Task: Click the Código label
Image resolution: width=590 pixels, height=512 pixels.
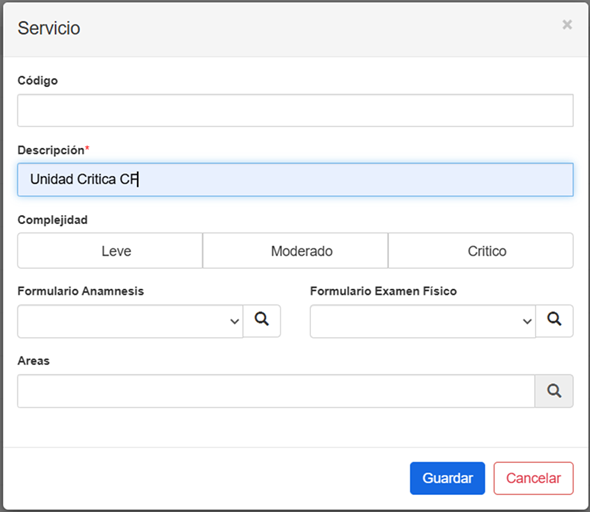Action: point(38,81)
